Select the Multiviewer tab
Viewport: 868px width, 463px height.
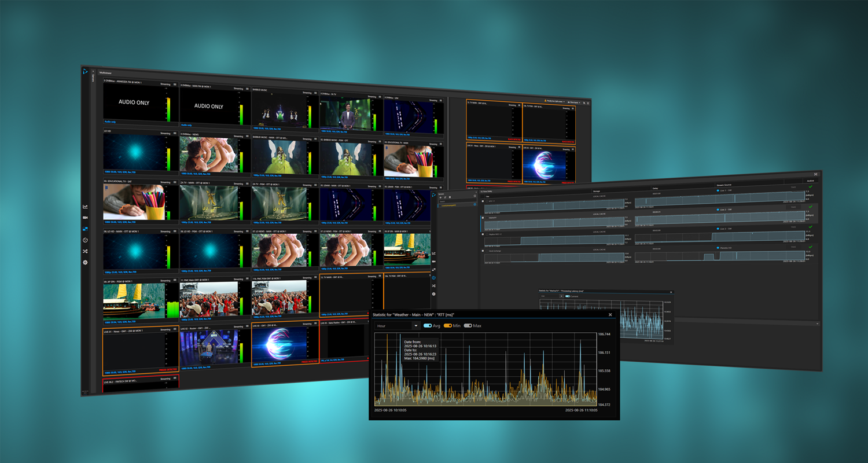point(105,72)
